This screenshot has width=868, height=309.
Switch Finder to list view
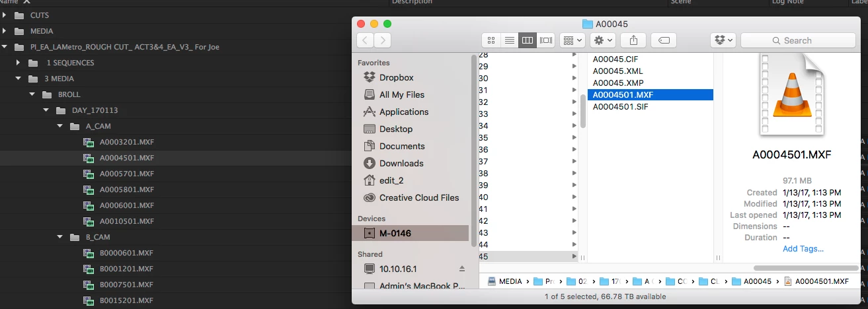click(x=509, y=40)
